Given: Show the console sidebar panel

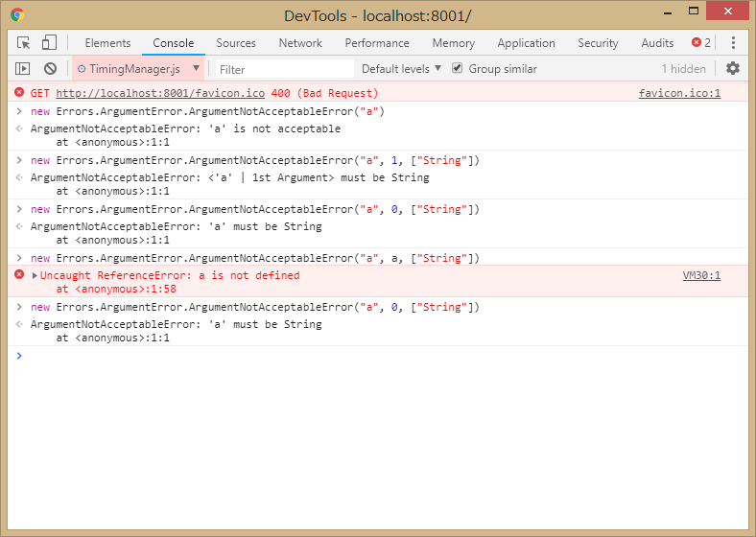Looking at the screenshot, I should (24, 69).
